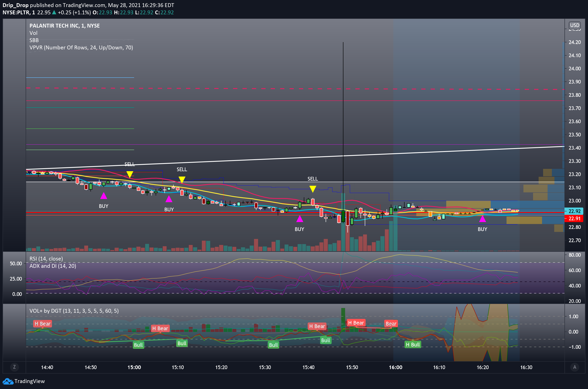This screenshot has height=389, width=588.
Task: Click the green H Bull label
Action: pyautogui.click(x=413, y=345)
